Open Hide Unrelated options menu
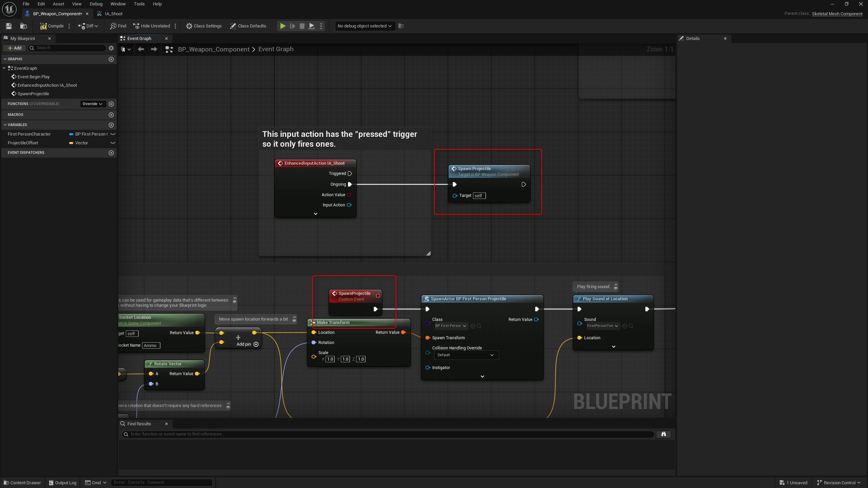This screenshot has width=868, height=488. coord(175,26)
